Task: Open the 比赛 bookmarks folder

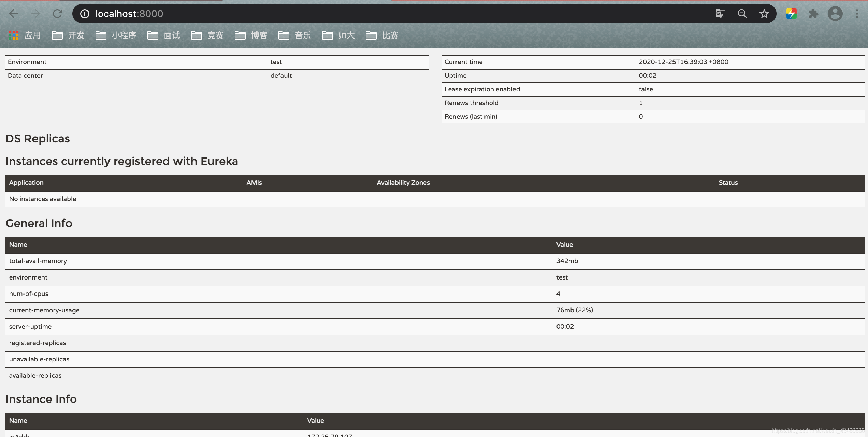Action: pos(382,35)
